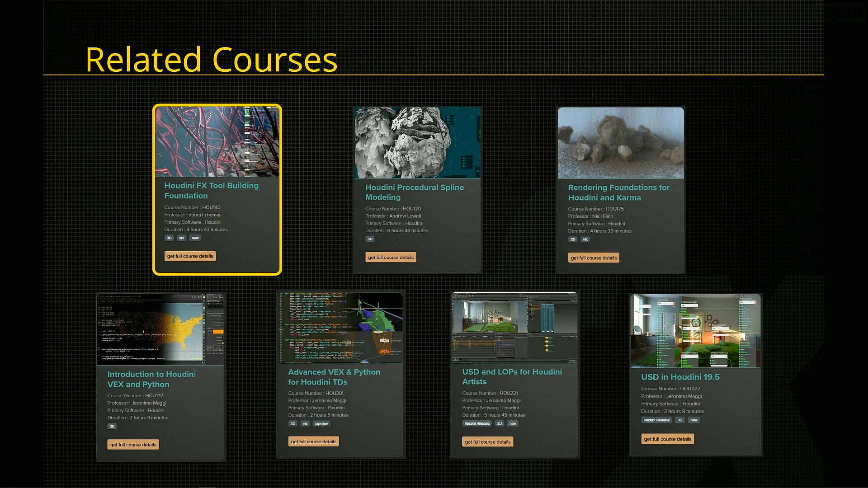Click USD in Houdini 19.5 thumbnail
The width and height of the screenshot is (868, 488).
pyautogui.click(x=695, y=331)
